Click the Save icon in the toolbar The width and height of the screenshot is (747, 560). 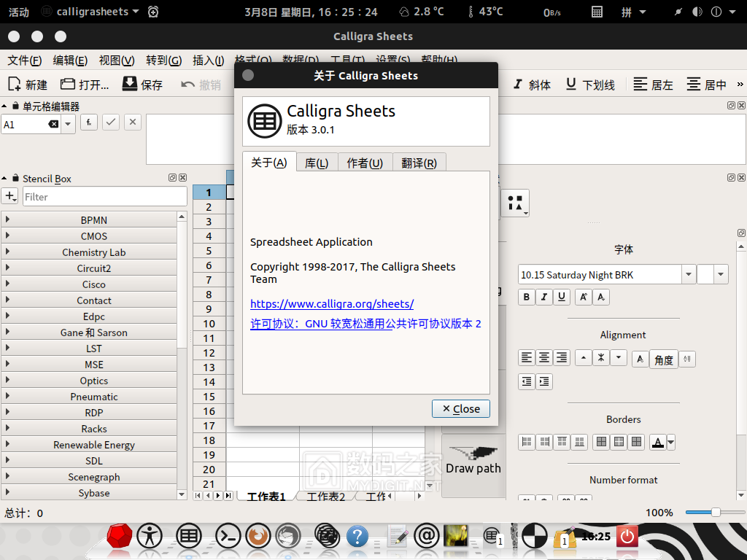pos(143,85)
